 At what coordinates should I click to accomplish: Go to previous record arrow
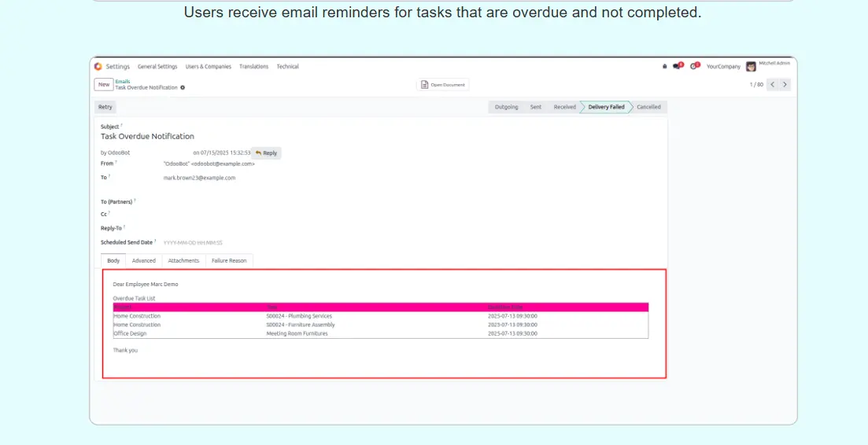pos(772,84)
